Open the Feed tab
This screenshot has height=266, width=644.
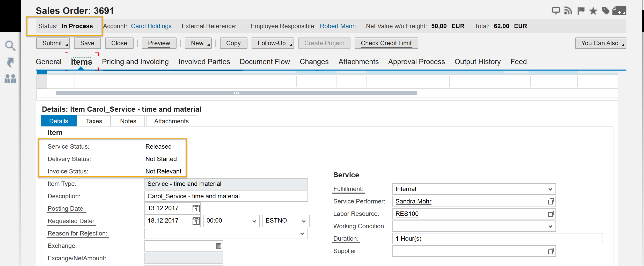(518, 62)
